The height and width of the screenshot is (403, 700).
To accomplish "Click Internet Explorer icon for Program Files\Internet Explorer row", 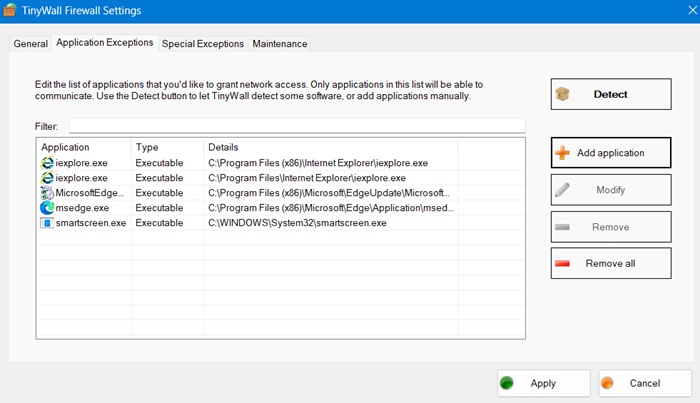I will 47,178.
